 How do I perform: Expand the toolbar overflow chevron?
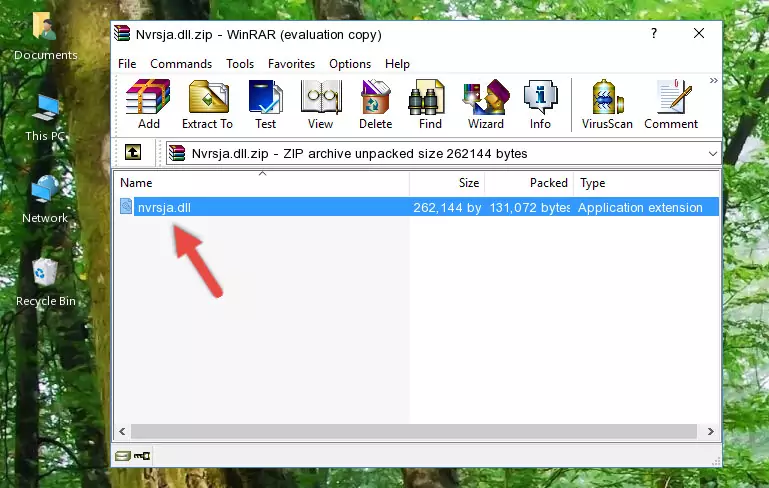(x=714, y=80)
